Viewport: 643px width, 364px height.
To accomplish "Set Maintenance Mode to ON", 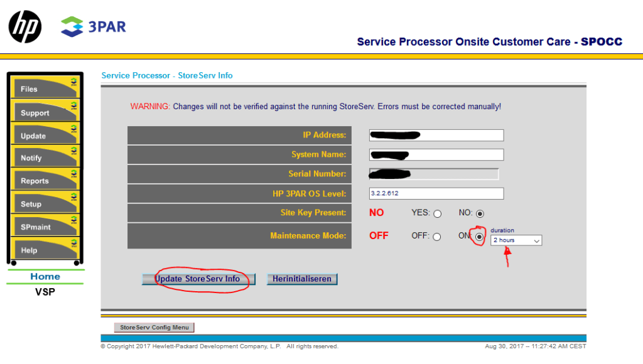I will point(479,237).
